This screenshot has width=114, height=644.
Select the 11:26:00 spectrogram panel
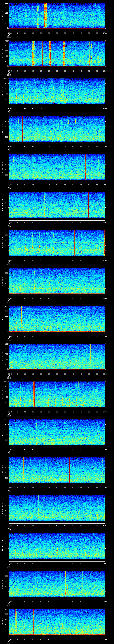(x=57, y=394)
